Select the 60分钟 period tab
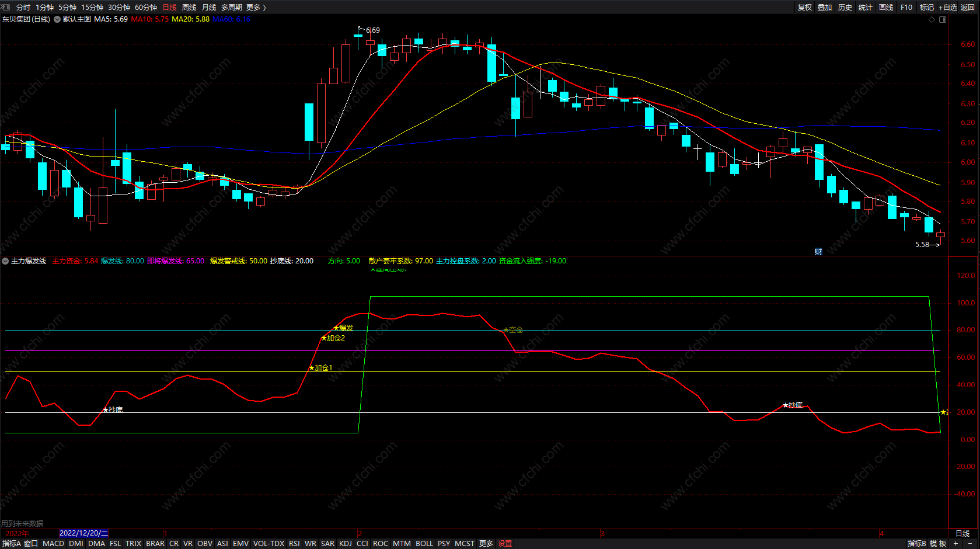The width and height of the screenshot is (980, 549). [146, 7]
